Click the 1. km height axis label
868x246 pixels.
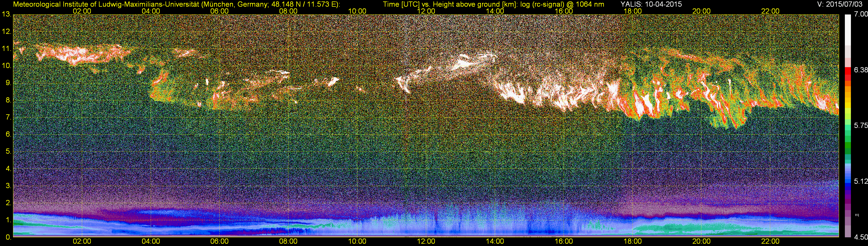click(x=8, y=221)
